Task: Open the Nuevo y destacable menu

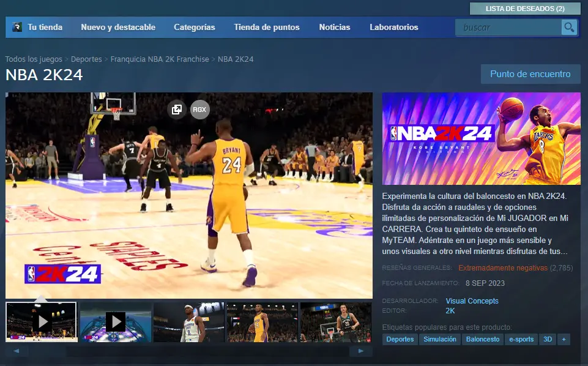Action: click(x=118, y=28)
